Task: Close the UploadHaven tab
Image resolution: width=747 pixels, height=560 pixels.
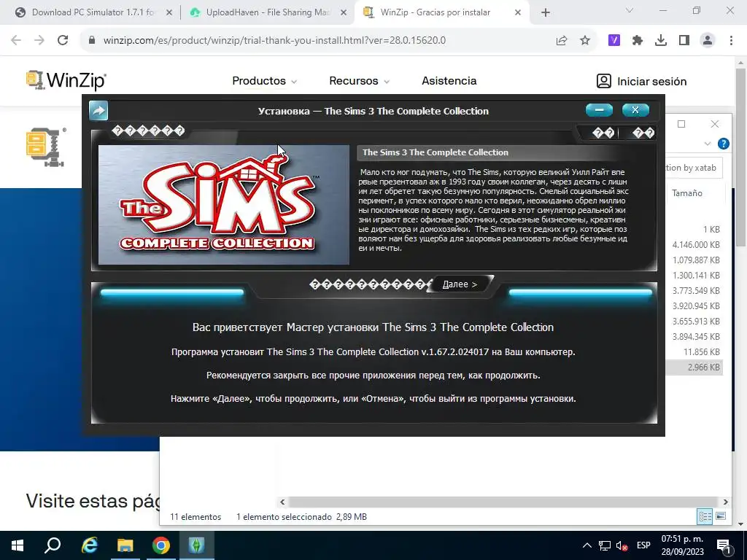Action: pos(344,13)
